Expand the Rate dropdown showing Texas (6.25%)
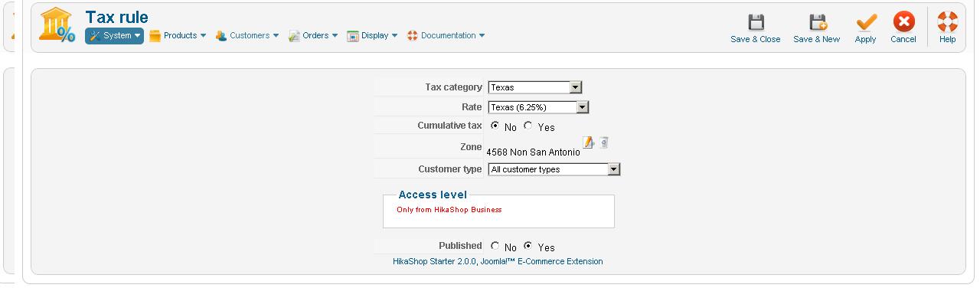The width and height of the screenshot is (980, 288). pos(538,107)
